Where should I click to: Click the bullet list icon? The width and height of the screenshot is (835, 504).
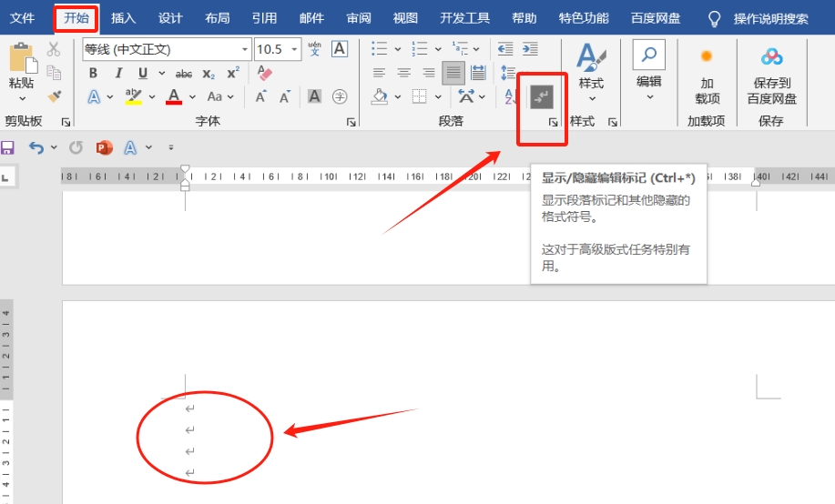tap(379, 49)
